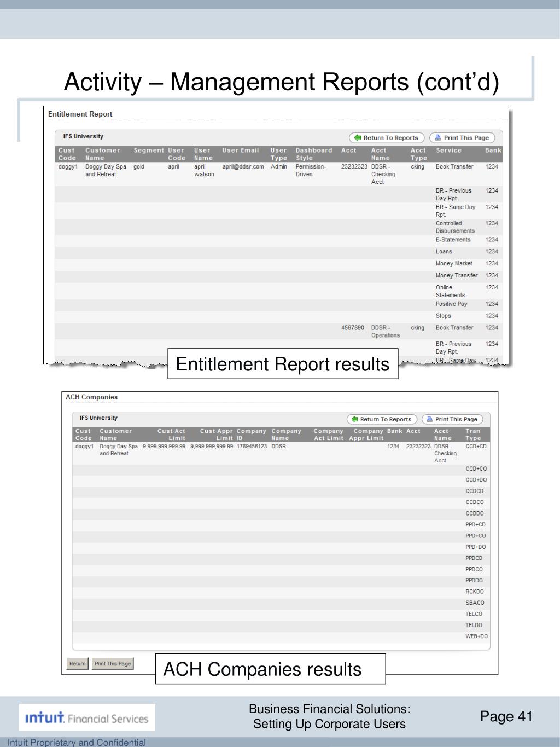Screen dimensions: 560x747
Task: Click the Cust Act Limit column header
Action: click(x=171, y=435)
